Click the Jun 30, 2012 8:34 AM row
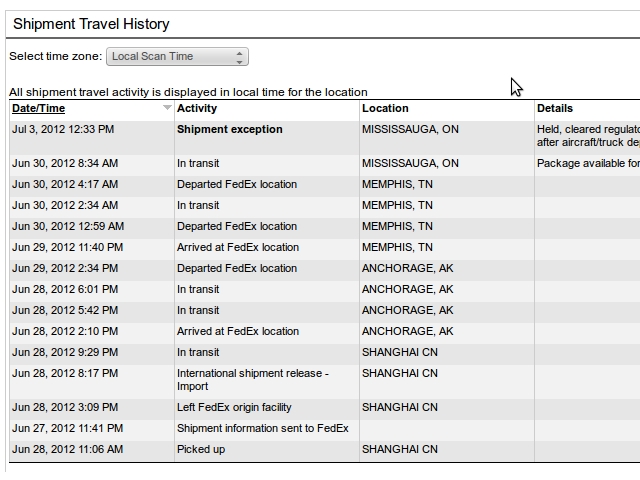The height and width of the screenshot is (480, 640). click(324, 163)
